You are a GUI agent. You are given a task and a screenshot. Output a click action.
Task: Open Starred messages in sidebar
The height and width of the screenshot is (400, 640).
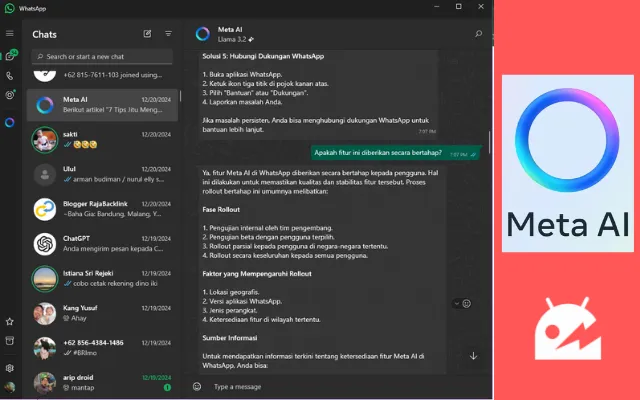[10, 322]
